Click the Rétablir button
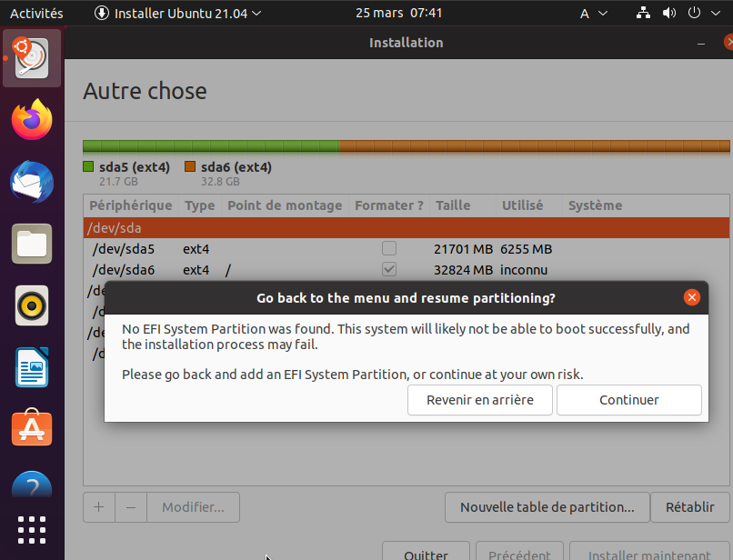Screen dimensions: 733x560 pos(690,507)
